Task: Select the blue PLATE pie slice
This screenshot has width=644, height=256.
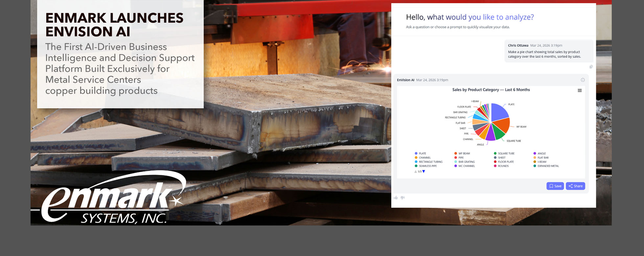Action: tap(499, 112)
